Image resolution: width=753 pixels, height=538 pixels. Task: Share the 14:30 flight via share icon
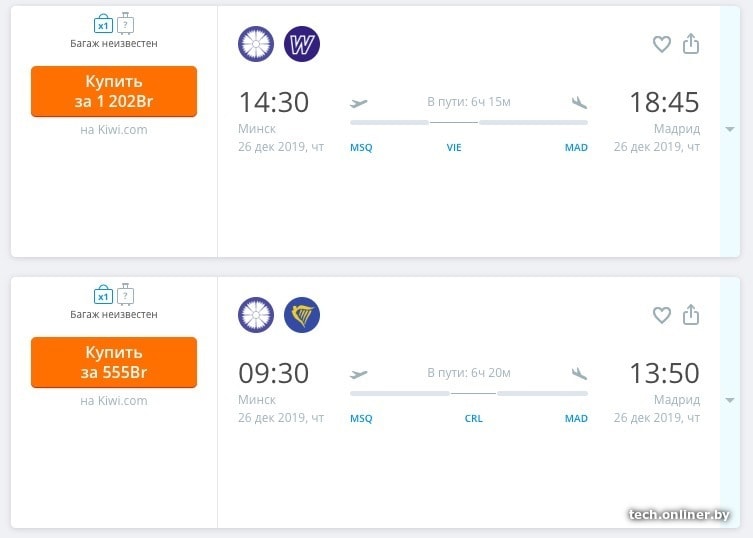[691, 44]
